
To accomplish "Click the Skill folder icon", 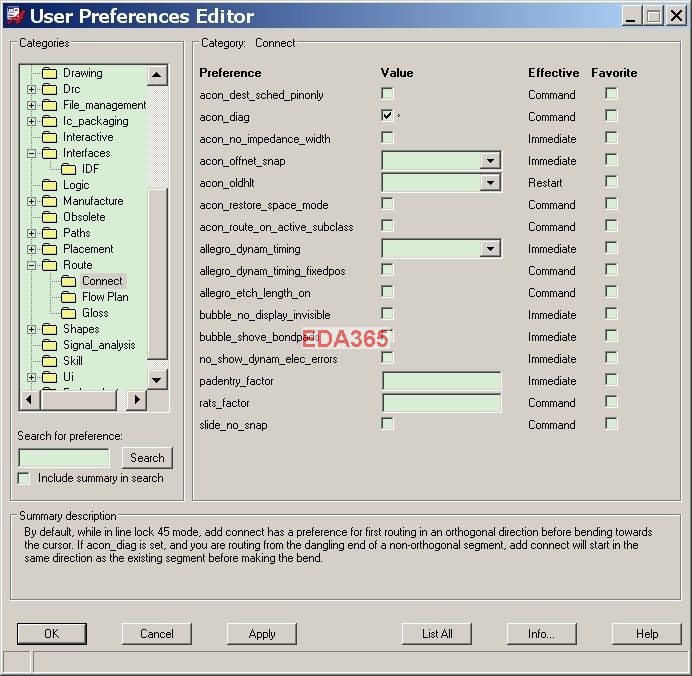I will point(49,361).
